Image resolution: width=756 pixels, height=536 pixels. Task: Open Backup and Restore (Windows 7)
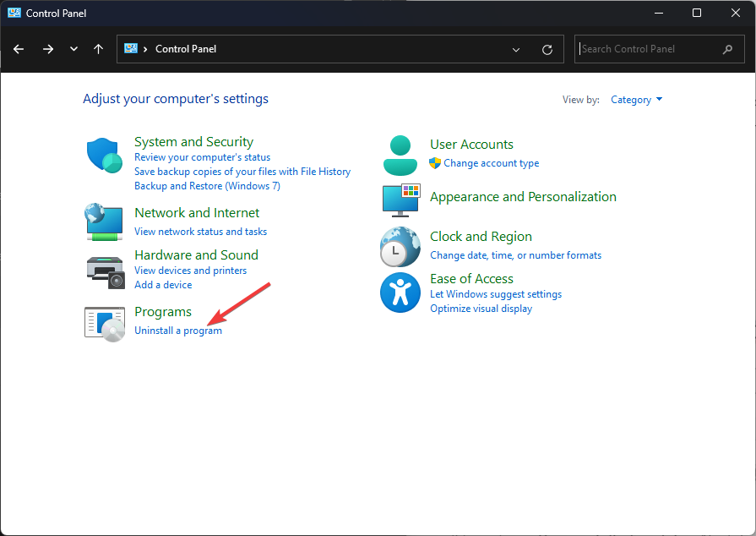tap(207, 186)
